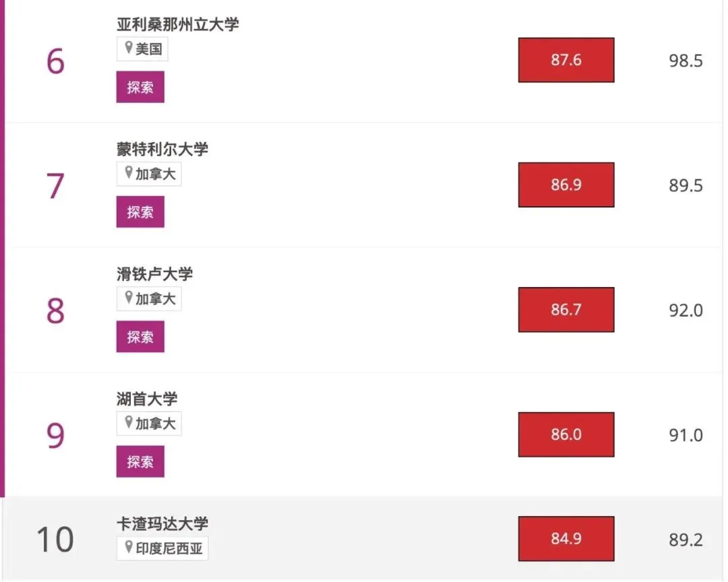Click the location pin icon beside 美国
This screenshot has height=582, width=728.
coord(128,48)
